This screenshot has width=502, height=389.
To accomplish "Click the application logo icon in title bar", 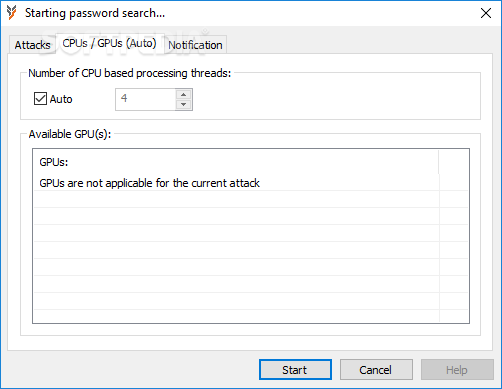I will 11,13.
